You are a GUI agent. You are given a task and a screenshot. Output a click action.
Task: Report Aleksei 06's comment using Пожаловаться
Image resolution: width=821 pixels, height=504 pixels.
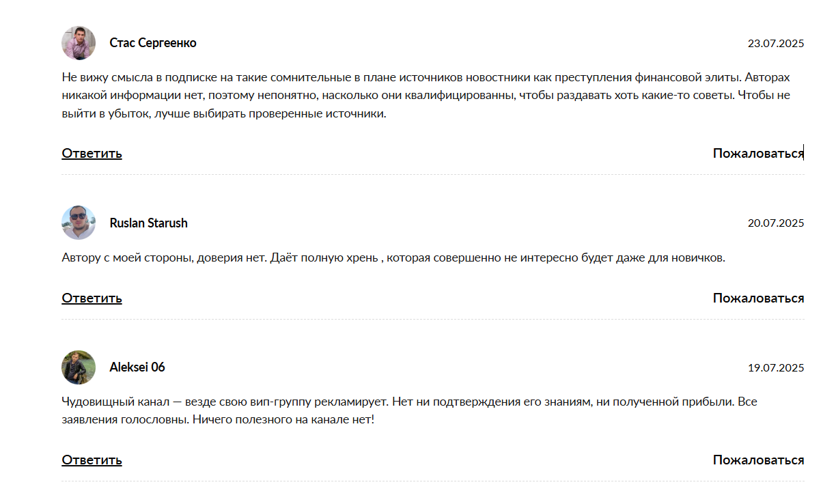pos(758,460)
